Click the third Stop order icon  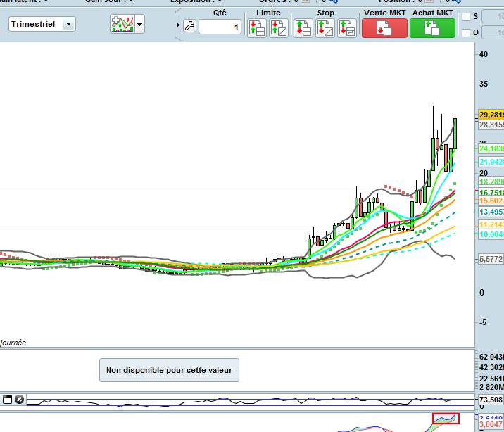click(x=347, y=28)
